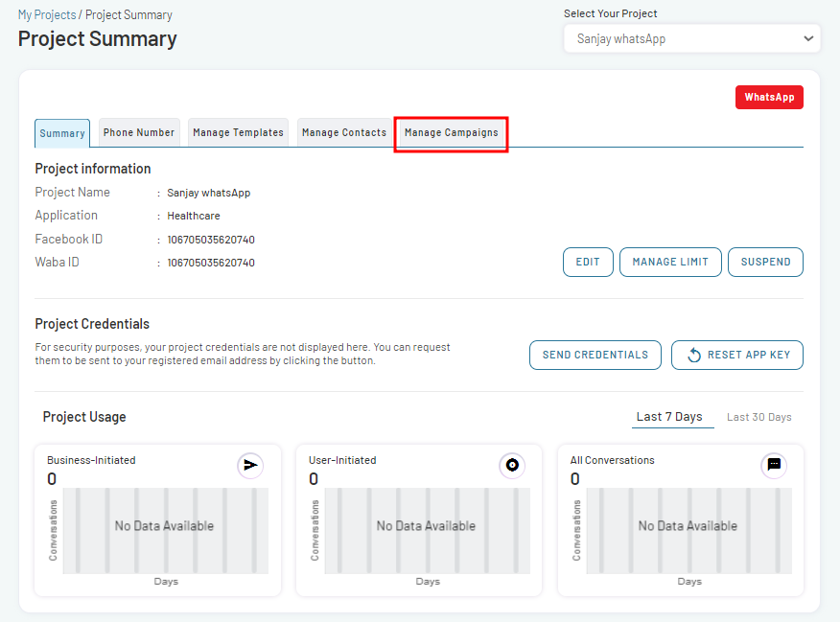Follow the My Projects breadcrumb link

[x=47, y=15]
